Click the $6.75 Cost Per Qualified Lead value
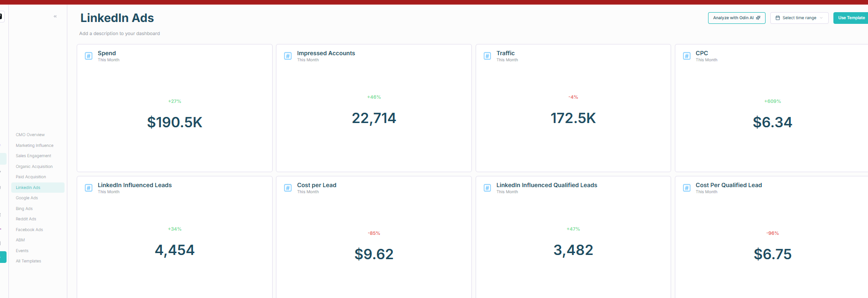Screen dimensions: 868x298 [773, 254]
